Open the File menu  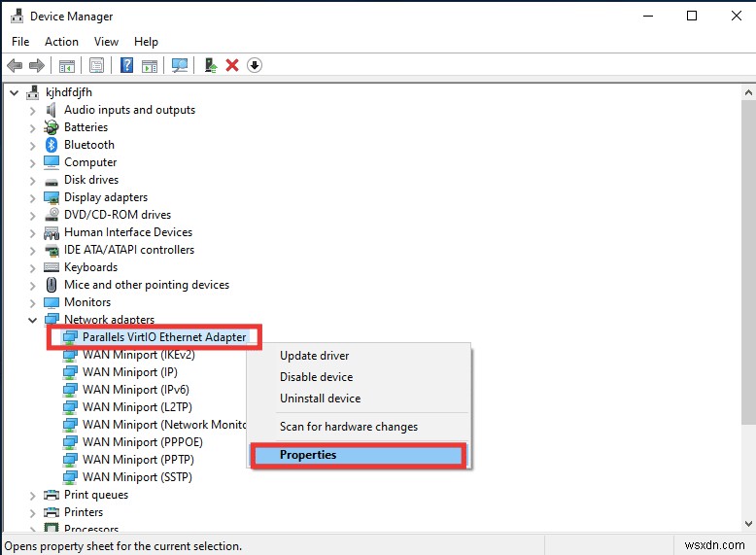(20, 42)
